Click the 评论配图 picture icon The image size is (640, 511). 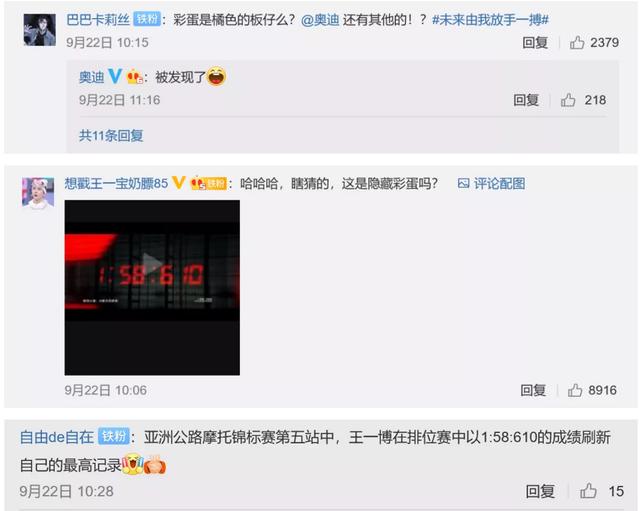pyautogui.click(x=463, y=183)
